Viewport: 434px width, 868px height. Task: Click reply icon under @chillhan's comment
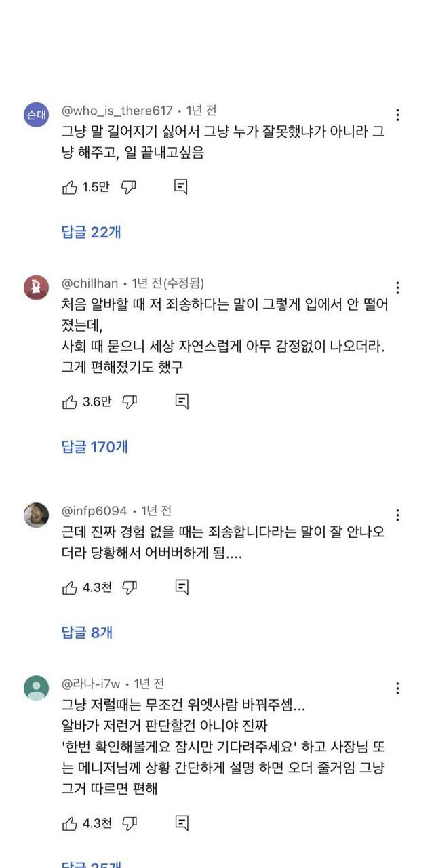point(181,401)
